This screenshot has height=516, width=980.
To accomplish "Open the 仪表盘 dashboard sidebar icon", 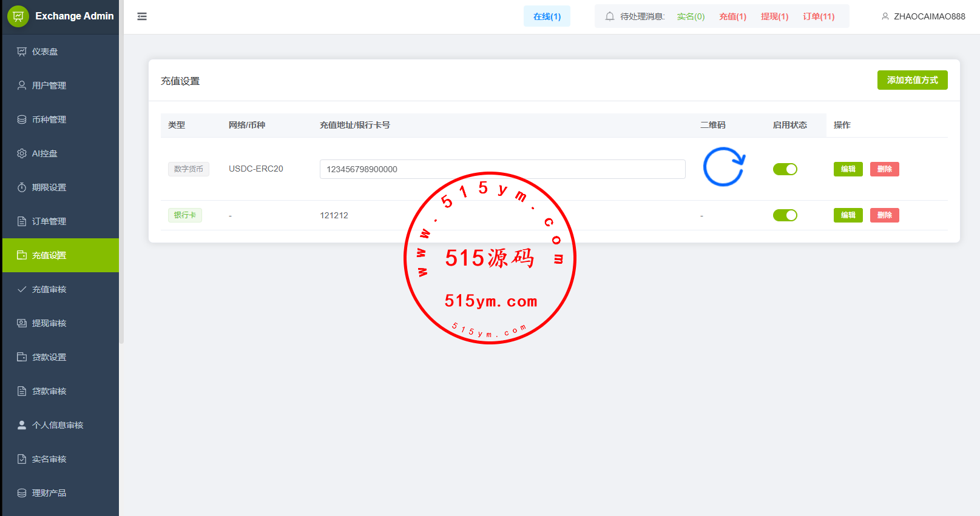I will tap(22, 52).
